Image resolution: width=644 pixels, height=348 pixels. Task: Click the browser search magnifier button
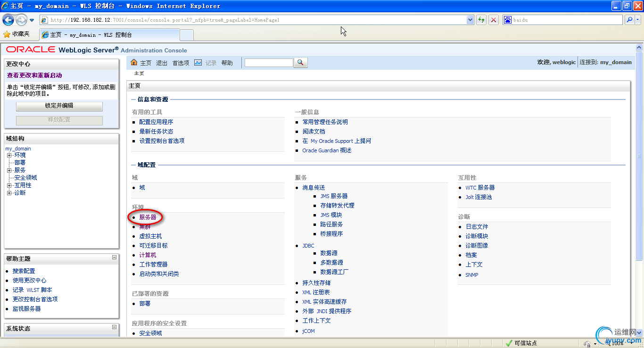pyautogui.click(x=629, y=20)
